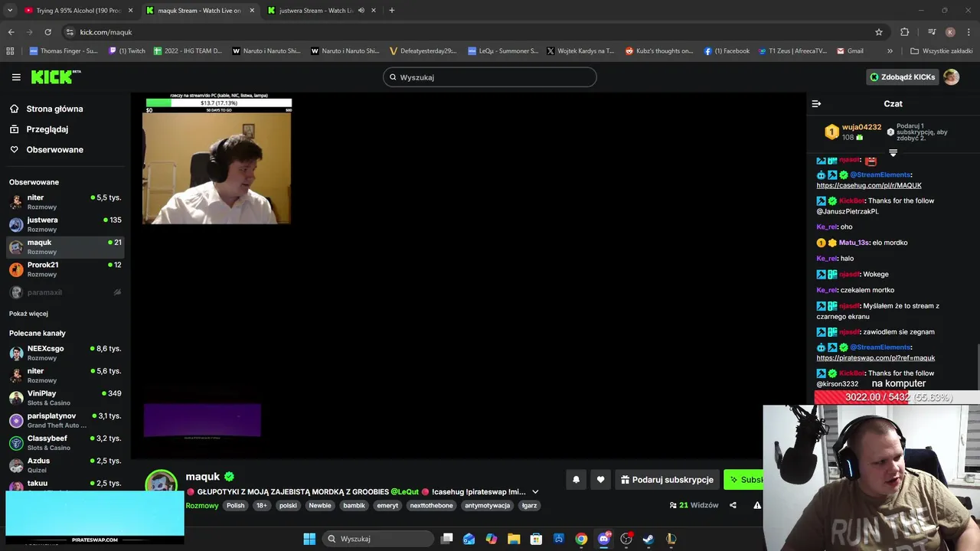Click the Kick search field
The height and width of the screenshot is (551, 980).
click(489, 77)
